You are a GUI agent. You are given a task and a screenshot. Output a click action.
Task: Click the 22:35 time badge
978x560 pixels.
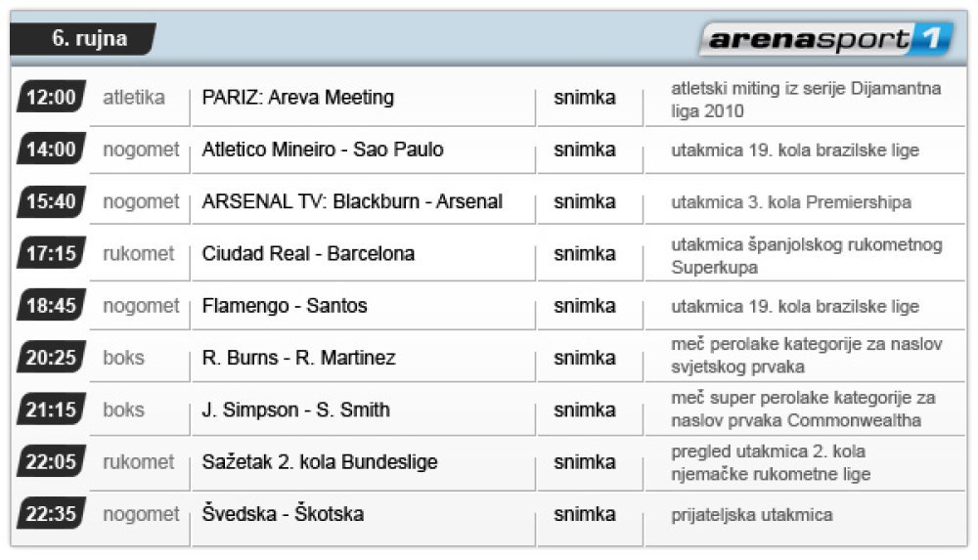(51, 513)
